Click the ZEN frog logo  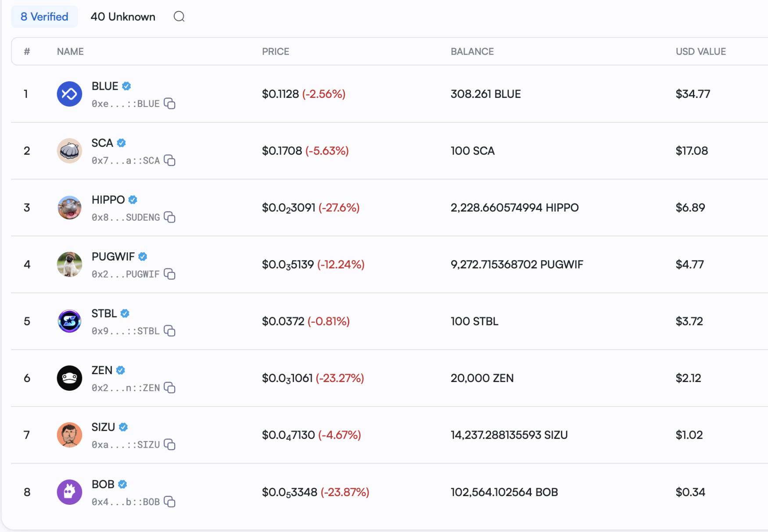[69, 378]
